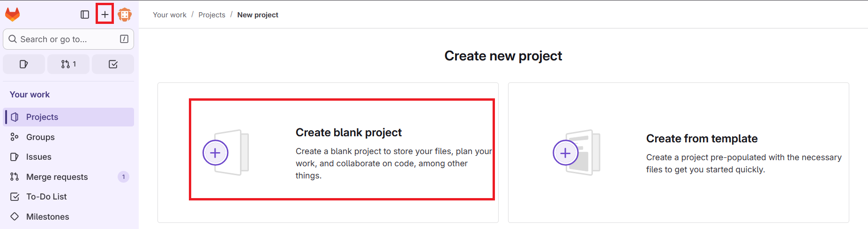The width and height of the screenshot is (868, 229).
Task: Open To-Do List in sidebar
Action: point(46,197)
